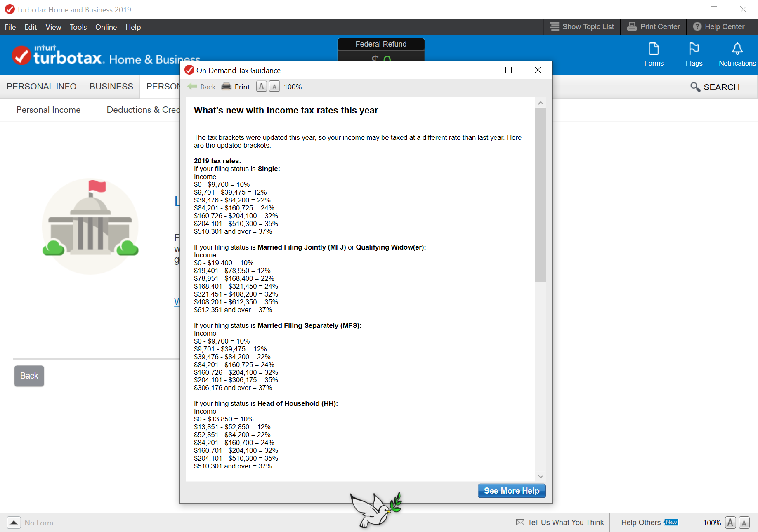Viewport: 758px width, 532px height.
Task: Increase text size in guidance toolbar
Action: click(x=261, y=87)
